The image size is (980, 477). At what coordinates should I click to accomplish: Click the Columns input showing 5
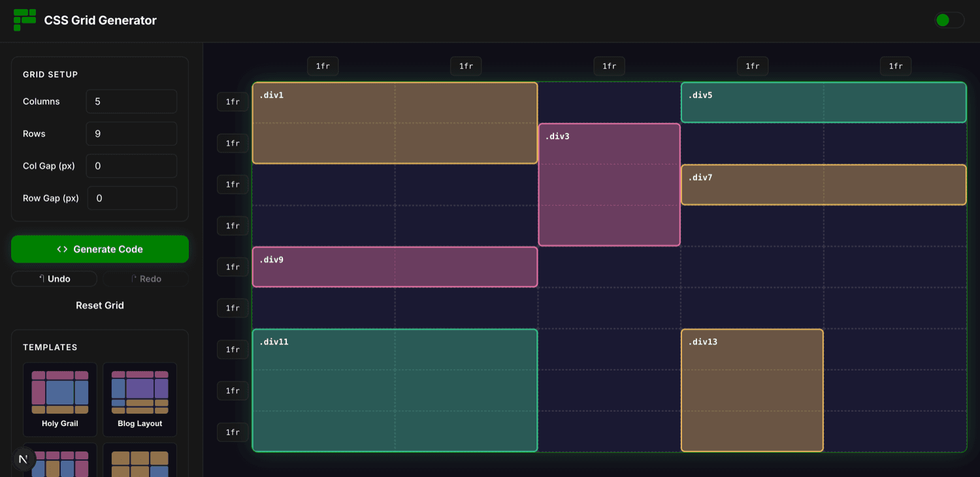[131, 101]
